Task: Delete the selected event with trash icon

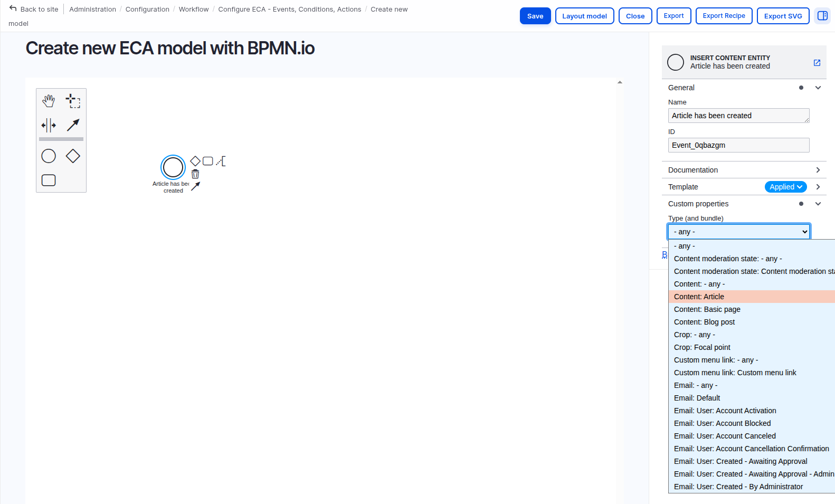Action: click(195, 174)
